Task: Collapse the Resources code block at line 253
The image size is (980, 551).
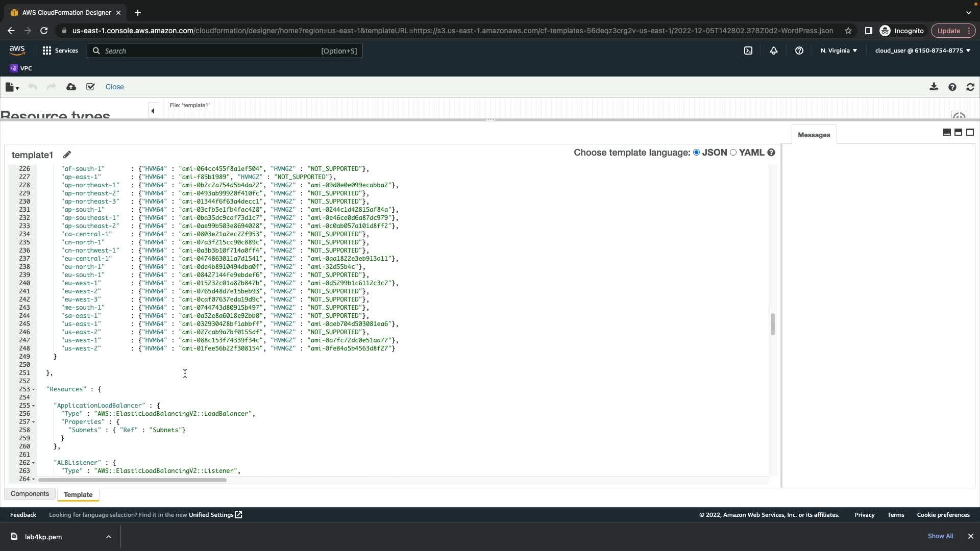Action: [34, 389]
